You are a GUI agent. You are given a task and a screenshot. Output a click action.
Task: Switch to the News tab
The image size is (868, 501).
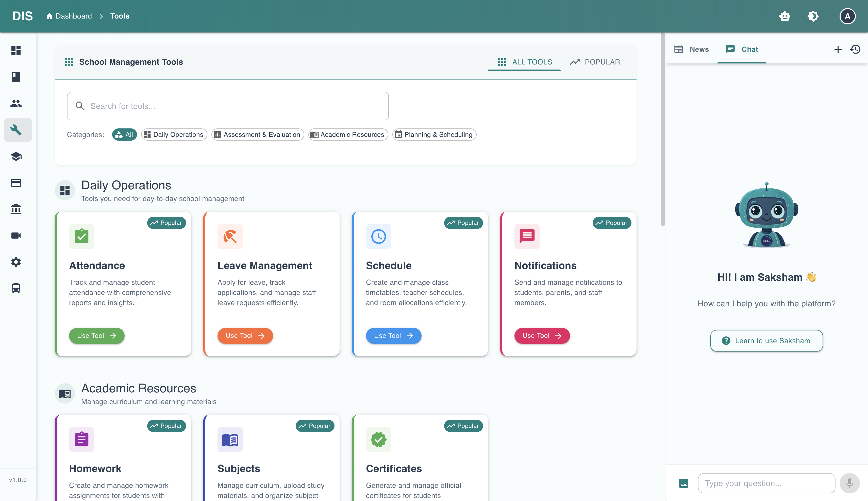pos(692,49)
